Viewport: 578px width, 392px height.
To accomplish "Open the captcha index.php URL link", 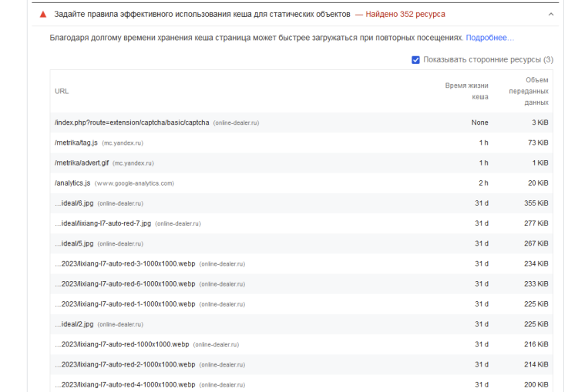I will 131,122.
